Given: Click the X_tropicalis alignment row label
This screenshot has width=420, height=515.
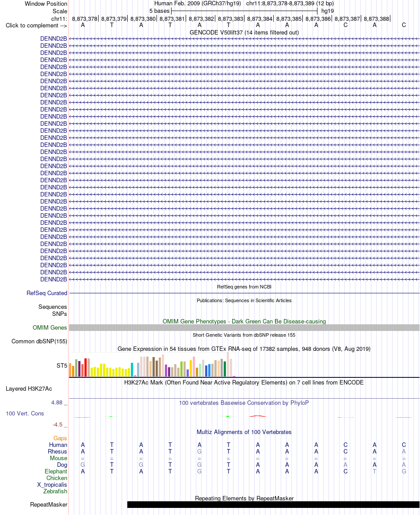Looking at the screenshot, I should [x=52, y=484].
